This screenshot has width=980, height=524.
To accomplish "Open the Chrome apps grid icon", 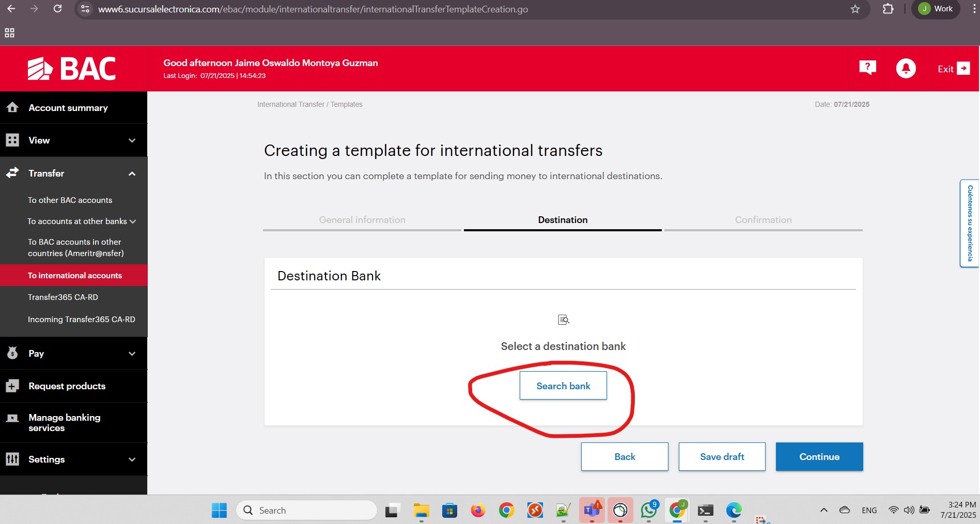I will click(x=9, y=33).
